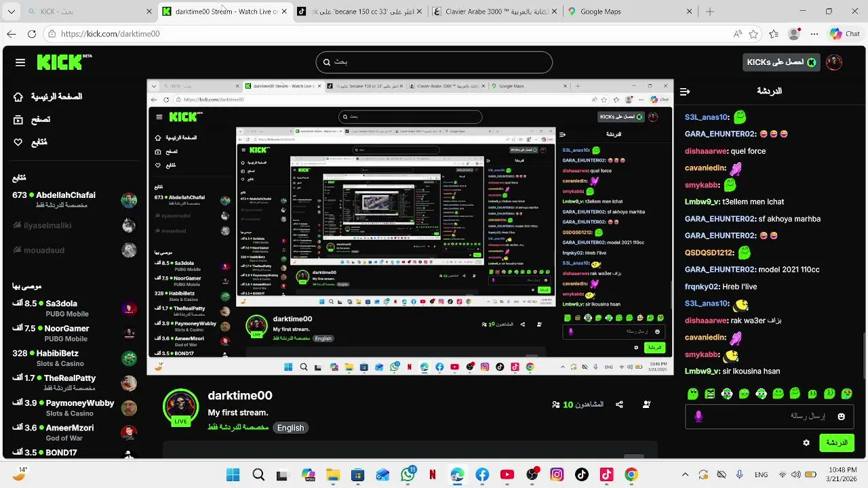868x488 pixels.
Task: Click the moderator user icon near share
Action: (646, 405)
